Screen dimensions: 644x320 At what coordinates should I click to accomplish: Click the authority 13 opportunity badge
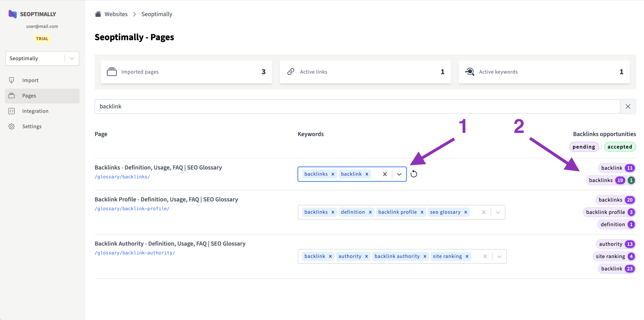coord(616,244)
